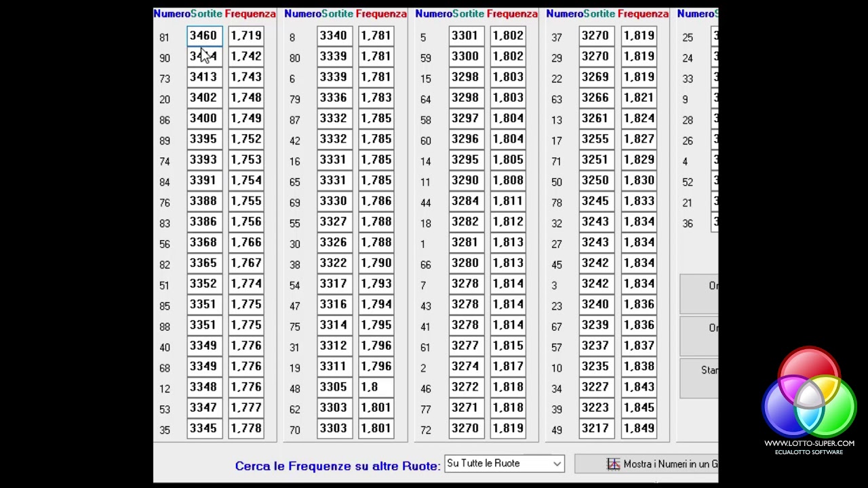
Task: Select the Frequenza value 1,829
Action: pos(639,160)
